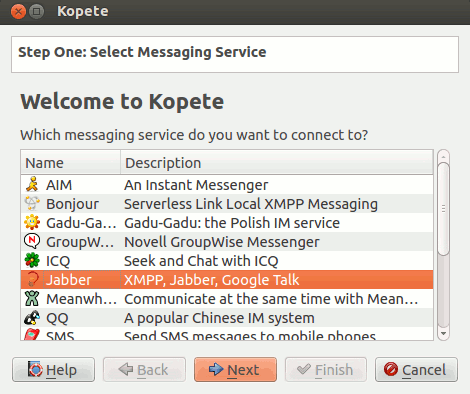This screenshot has width=470, height=394.
Task: Click the AIM running man icon
Action: 32,184
